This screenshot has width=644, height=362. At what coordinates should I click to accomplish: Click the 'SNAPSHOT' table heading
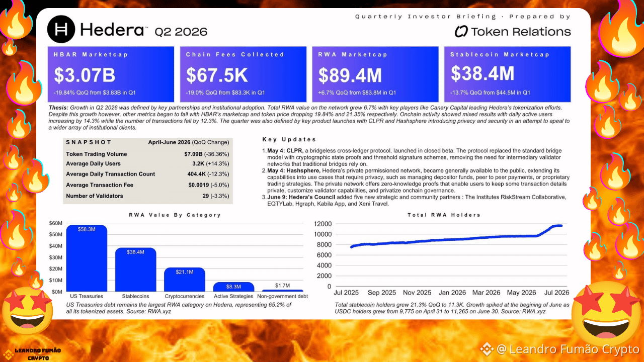[89, 142]
